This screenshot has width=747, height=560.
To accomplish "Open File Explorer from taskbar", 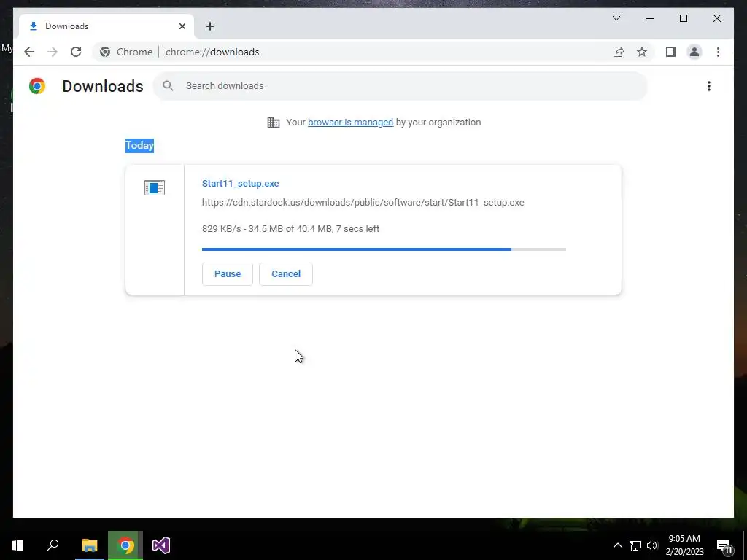I will coord(89,545).
